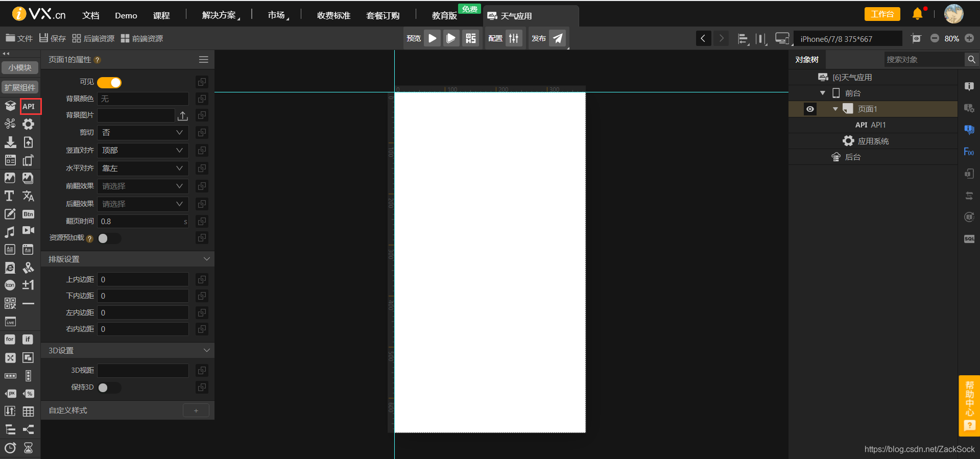This screenshot has height=459, width=980.
Task: Turn off the 可见 visible toggle
Action: pyautogui.click(x=109, y=82)
